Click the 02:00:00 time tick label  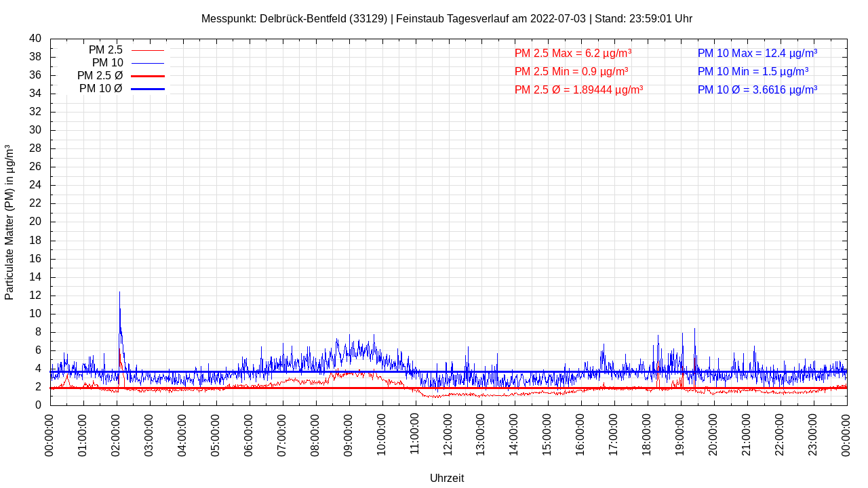[x=116, y=437]
